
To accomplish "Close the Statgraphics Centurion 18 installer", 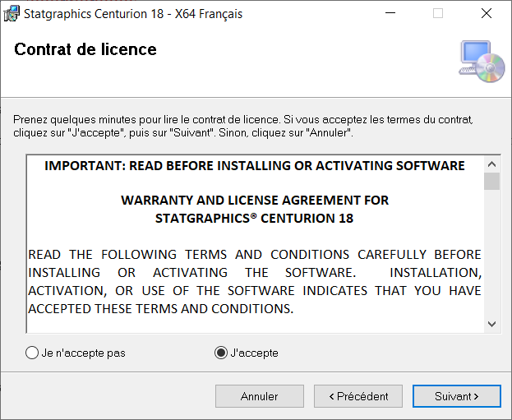I will pyautogui.click(x=487, y=13).
